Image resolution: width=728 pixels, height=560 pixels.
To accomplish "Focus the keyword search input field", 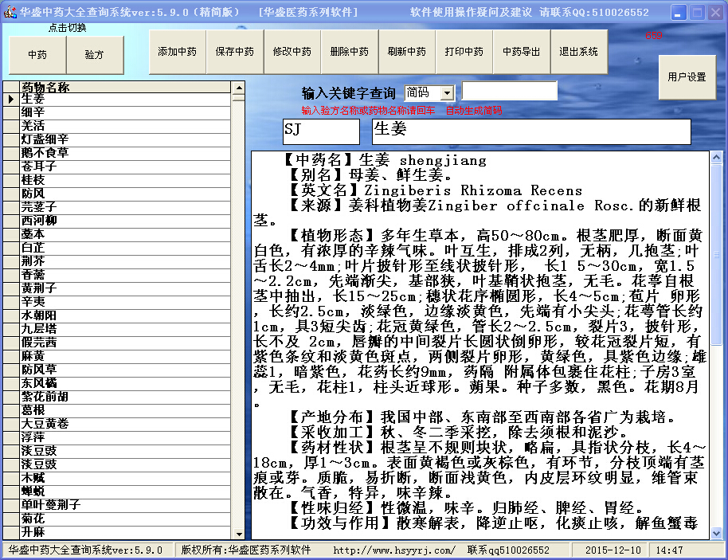I will pyautogui.click(x=509, y=91).
